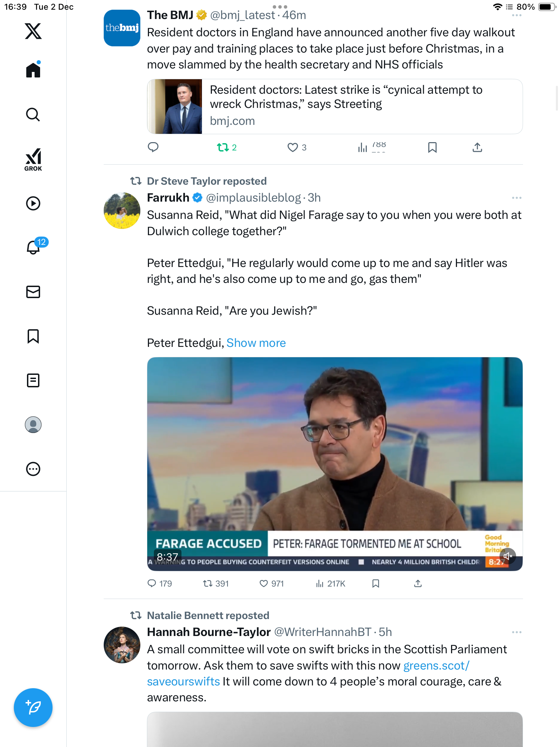Unmute the Good Morning Britain video

click(x=507, y=556)
